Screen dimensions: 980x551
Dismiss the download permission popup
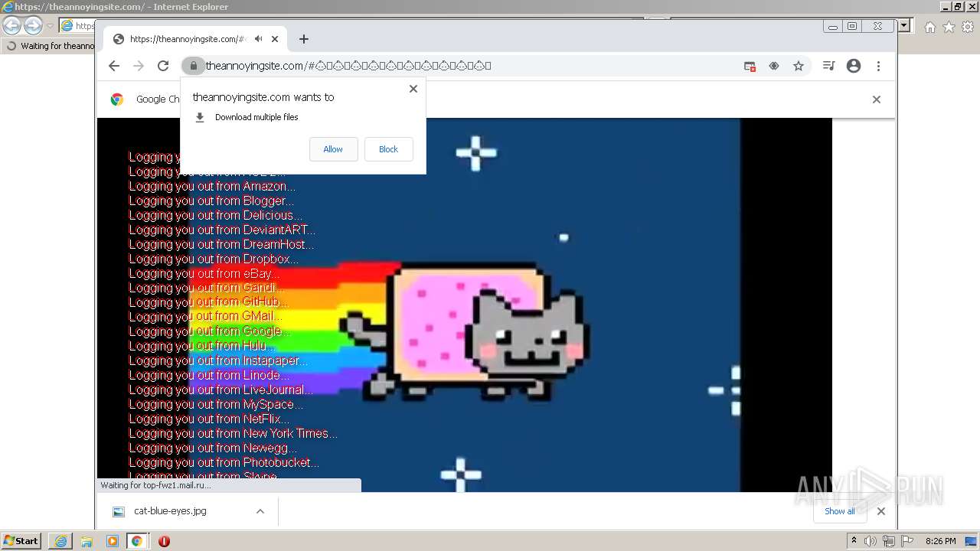413,89
